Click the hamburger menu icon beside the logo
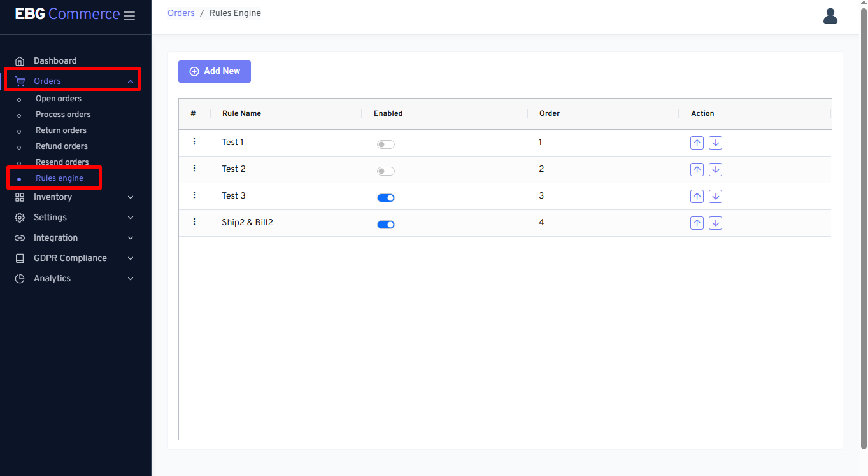868x476 pixels. coord(129,16)
